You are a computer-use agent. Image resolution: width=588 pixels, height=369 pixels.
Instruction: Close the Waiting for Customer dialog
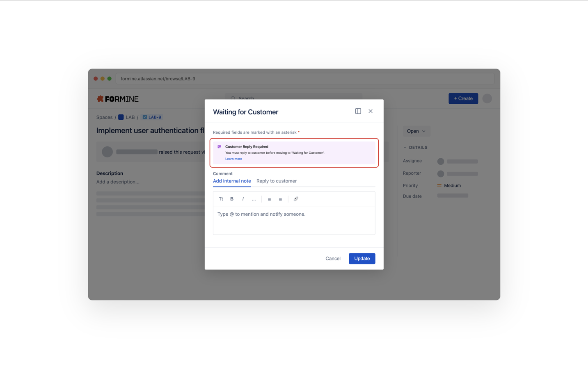371,111
